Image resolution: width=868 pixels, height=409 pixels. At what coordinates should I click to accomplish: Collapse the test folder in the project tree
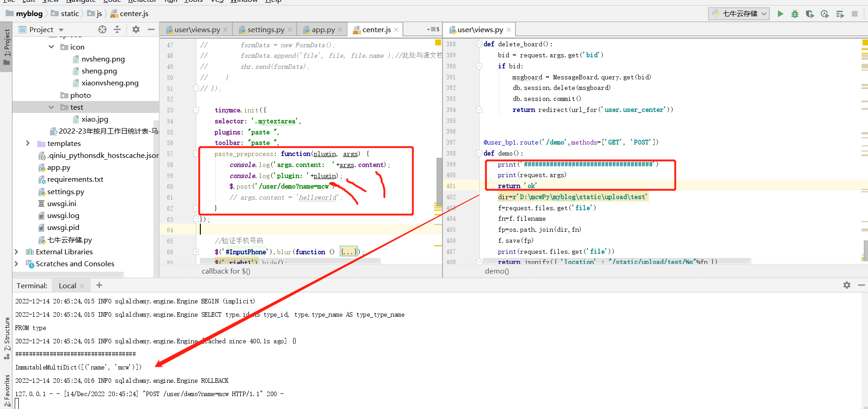point(51,107)
